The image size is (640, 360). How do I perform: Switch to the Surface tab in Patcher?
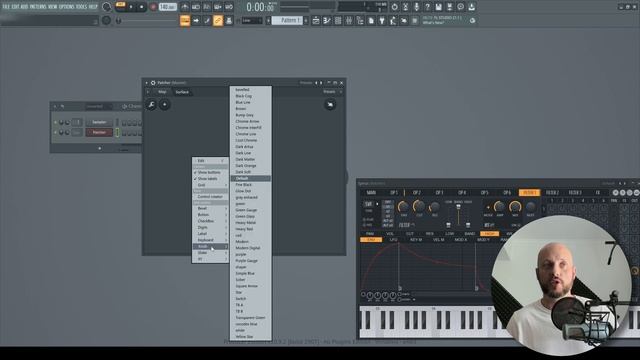point(182,92)
